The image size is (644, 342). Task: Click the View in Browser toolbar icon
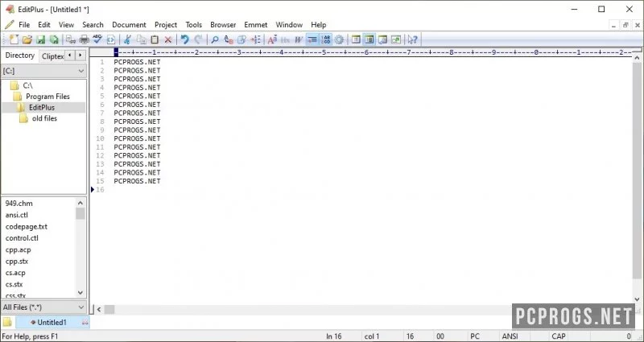[x=111, y=39]
